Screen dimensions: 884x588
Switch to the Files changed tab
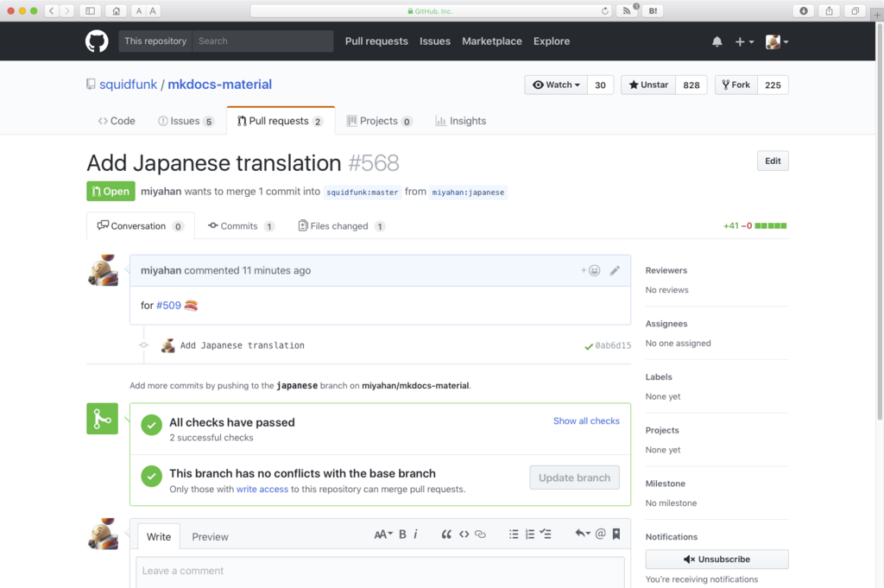341,226
